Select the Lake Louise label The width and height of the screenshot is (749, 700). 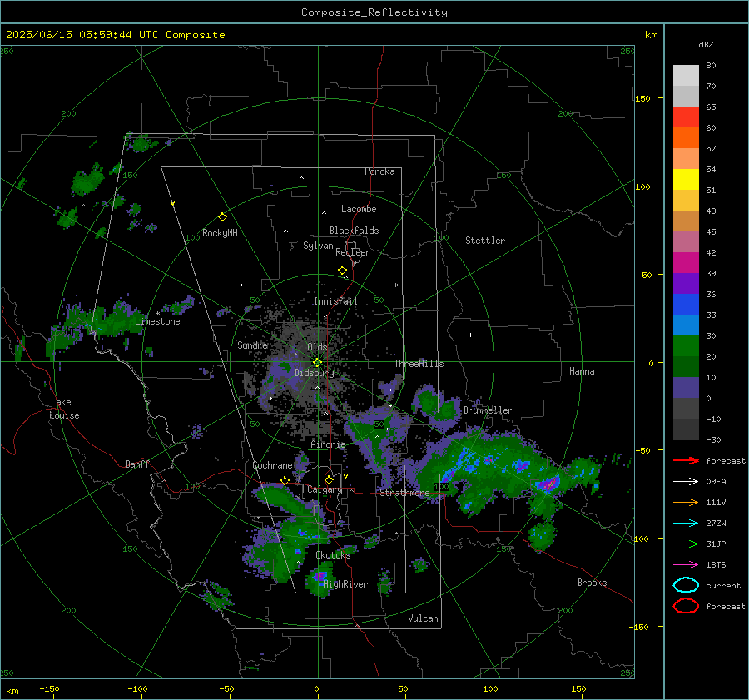pos(64,409)
